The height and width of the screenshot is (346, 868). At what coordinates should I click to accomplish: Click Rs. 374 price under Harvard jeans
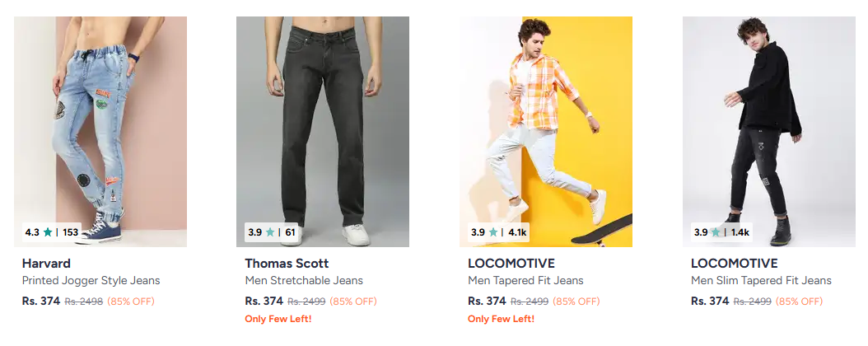pyautogui.click(x=41, y=301)
